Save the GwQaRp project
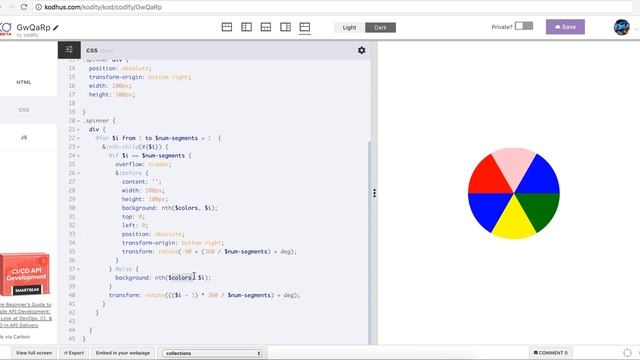 (x=565, y=27)
